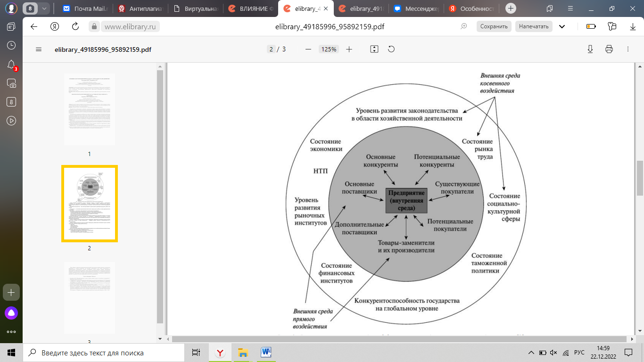Image resolution: width=644 pixels, height=362 pixels.
Task: Zoom in using the plus icon
Action: click(x=349, y=49)
